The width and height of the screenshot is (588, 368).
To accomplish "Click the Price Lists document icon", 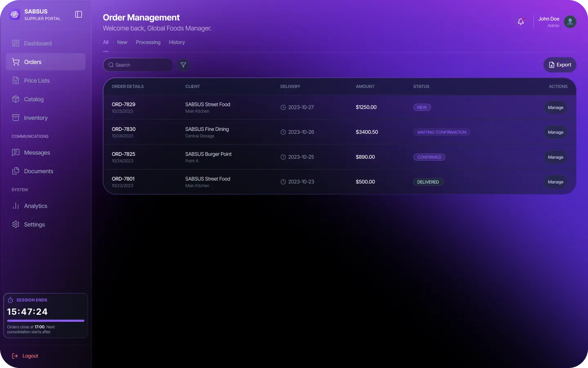I will coord(16,81).
